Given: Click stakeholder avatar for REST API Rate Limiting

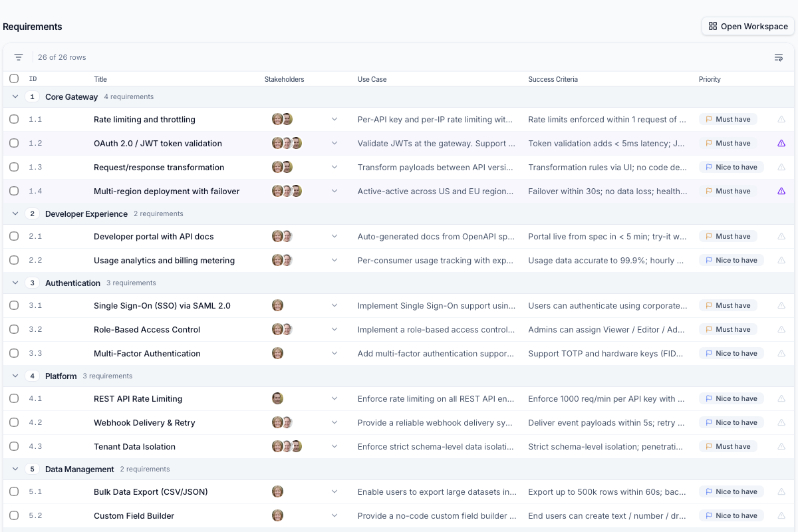Looking at the screenshot, I should pyautogui.click(x=278, y=399).
